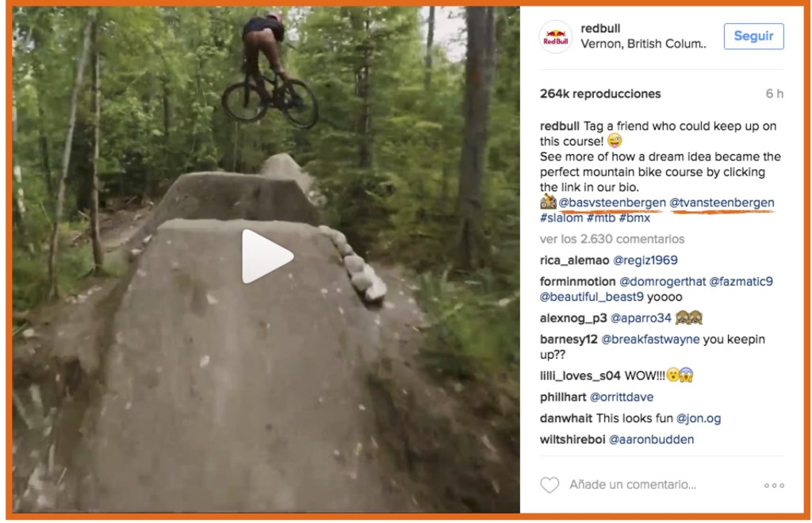Open the @jon.og mention

[698, 418]
